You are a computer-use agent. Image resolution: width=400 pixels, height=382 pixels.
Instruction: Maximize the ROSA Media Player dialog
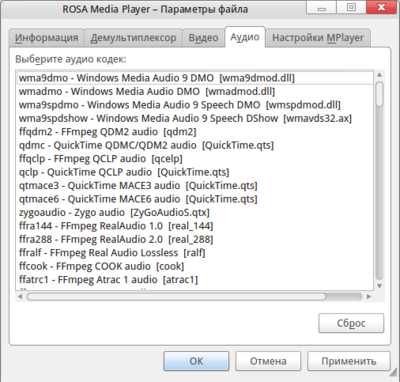[351, 7]
